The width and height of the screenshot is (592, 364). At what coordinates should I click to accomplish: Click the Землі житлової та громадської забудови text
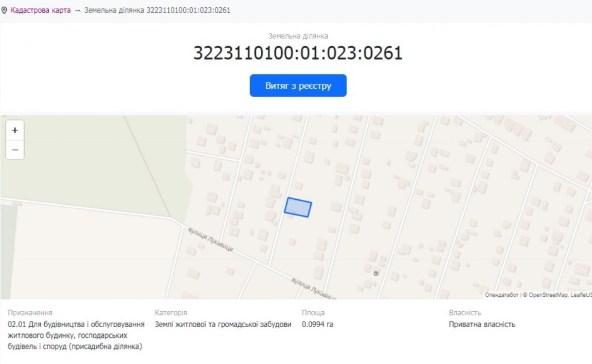click(x=223, y=324)
